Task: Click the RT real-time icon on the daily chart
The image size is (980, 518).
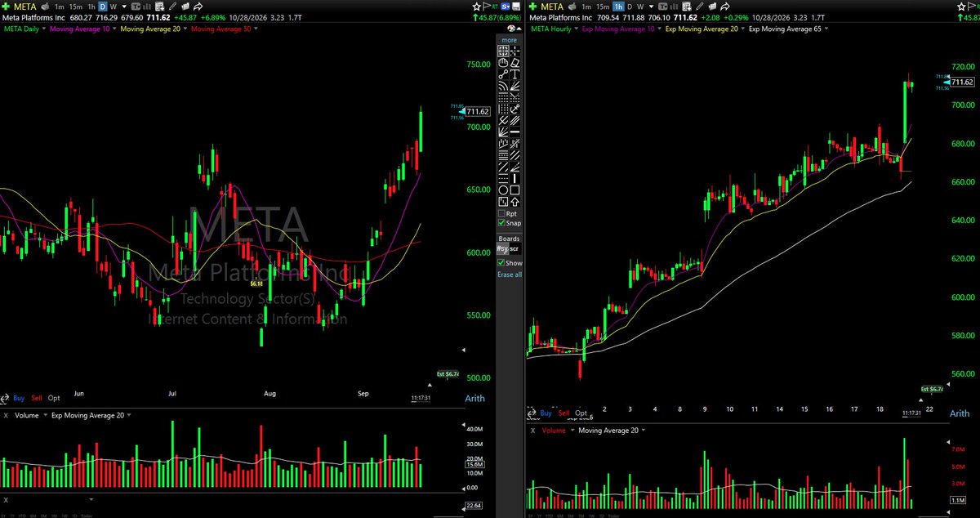Action: tap(495, 6)
